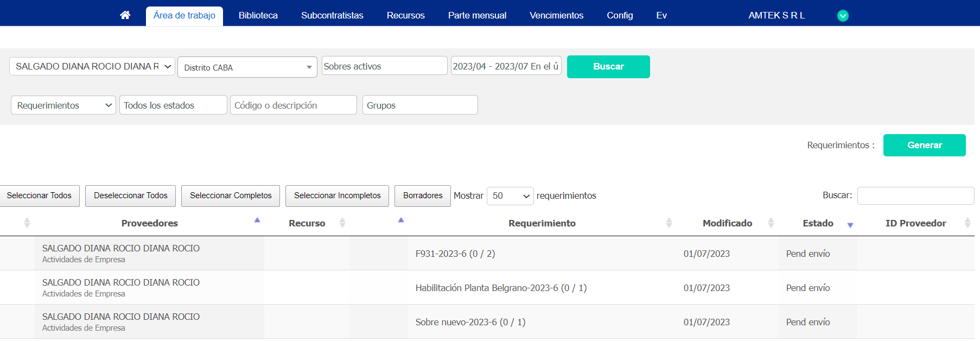This screenshot has width=980, height=341.
Task: Expand the Distrito CABA dropdown
Action: click(247, 67)
